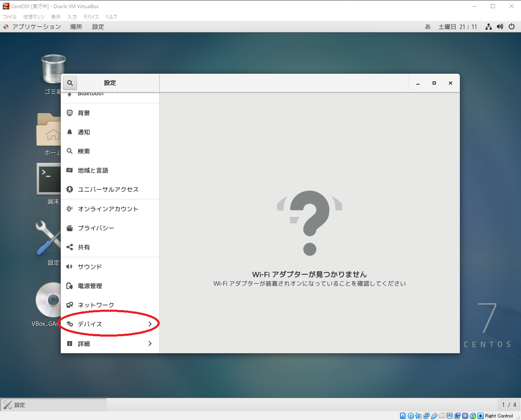The height and width of the screenshot is (420, 521).
Task: Click the mouse integration icon in the status bar
Action: [x=472, y=416]
